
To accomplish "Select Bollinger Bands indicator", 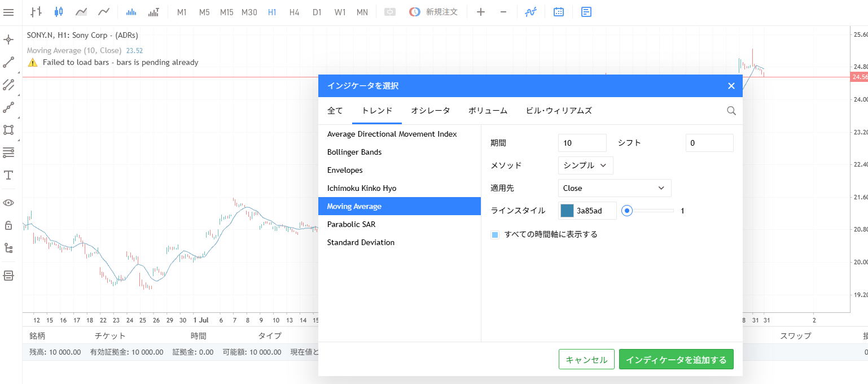I will [x=400, y=152].
